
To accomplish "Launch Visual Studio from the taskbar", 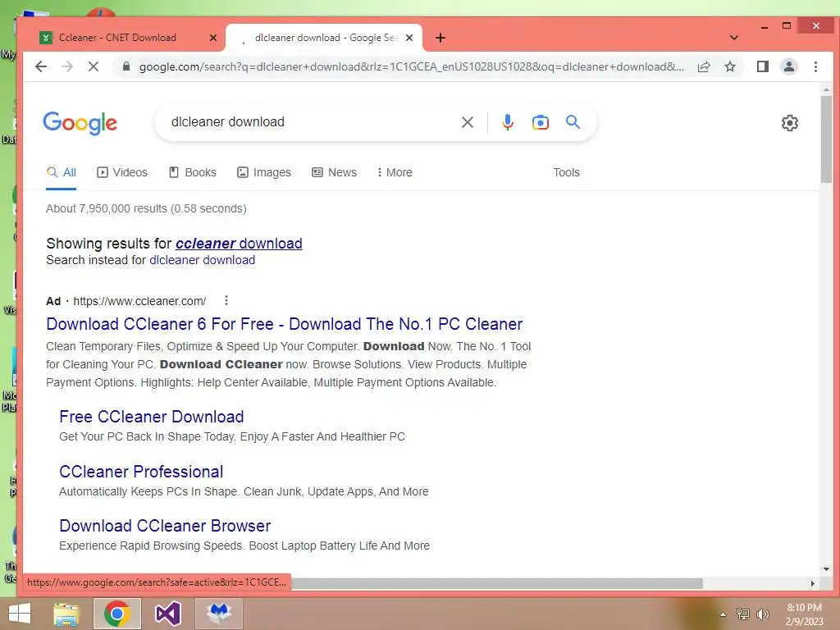I will tap(167, 614).
